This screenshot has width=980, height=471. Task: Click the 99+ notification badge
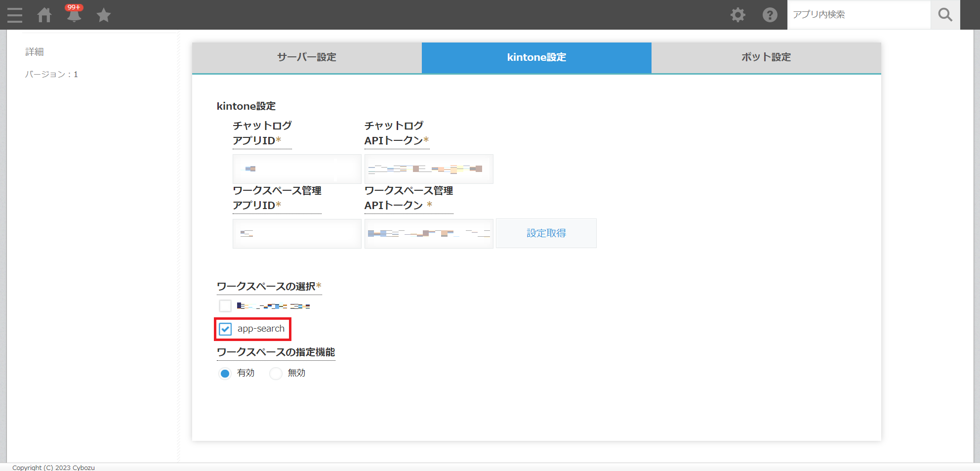click(74, 7)
